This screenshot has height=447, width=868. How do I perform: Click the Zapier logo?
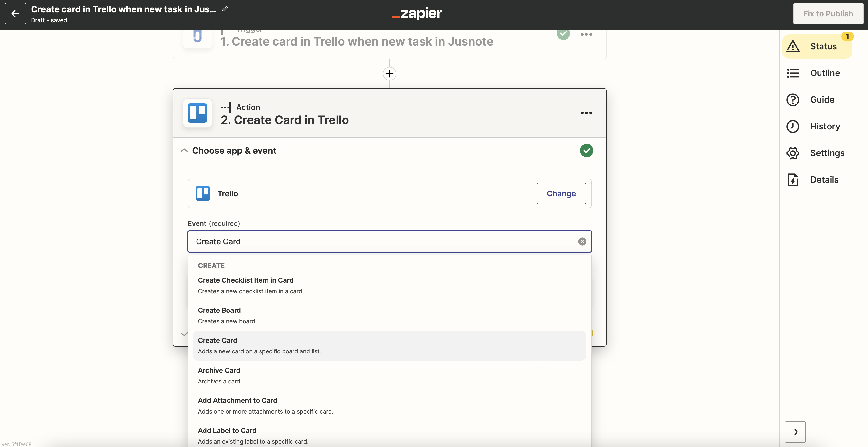pos(417,14)
